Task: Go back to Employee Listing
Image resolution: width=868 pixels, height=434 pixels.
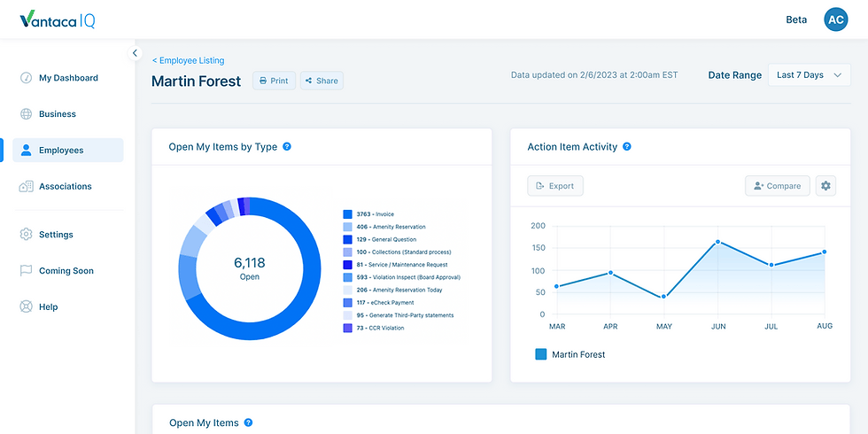Action: click(x=188, y=60)
